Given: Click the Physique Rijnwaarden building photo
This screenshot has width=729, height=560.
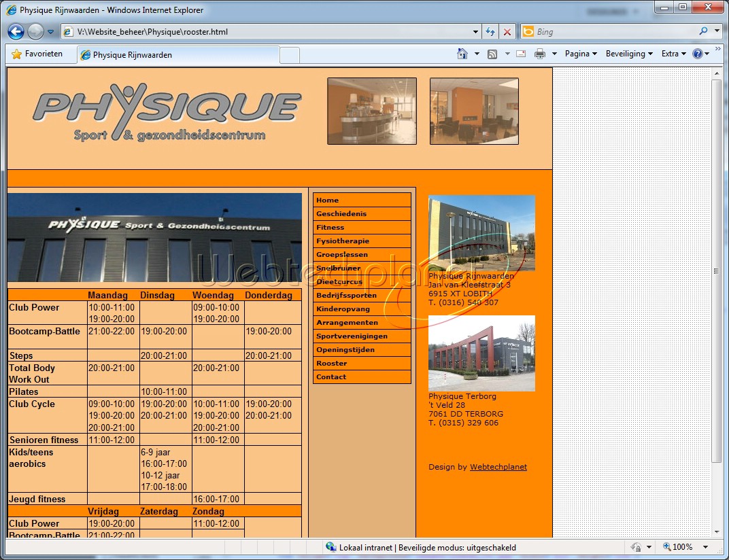Looking at the screenshot, I should click(x=481, y=233).
